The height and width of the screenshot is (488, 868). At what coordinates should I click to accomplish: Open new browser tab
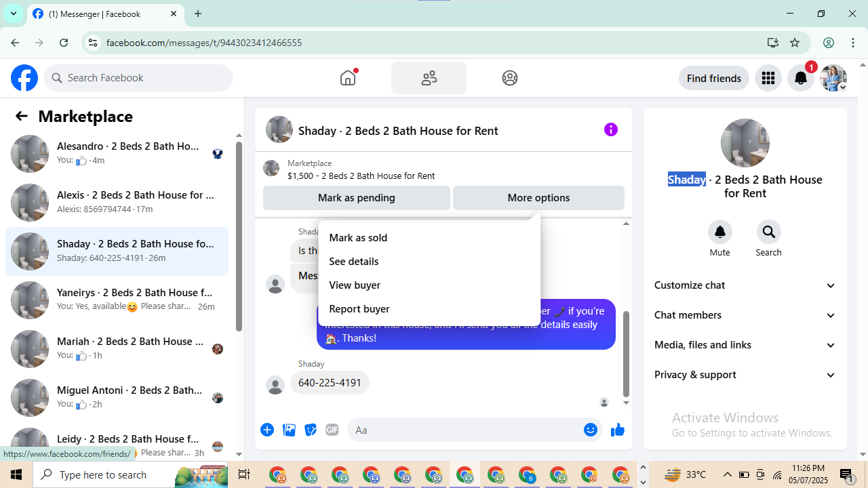(x=198, y=14)
